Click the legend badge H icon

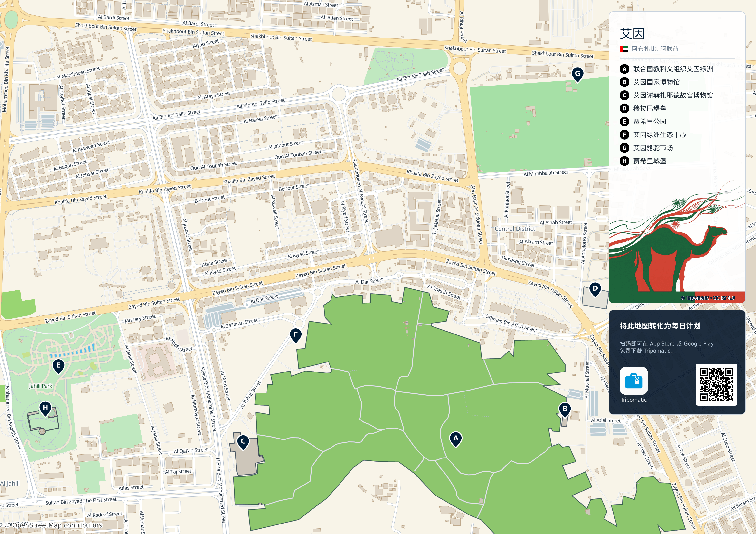click(x=624, y=161)
